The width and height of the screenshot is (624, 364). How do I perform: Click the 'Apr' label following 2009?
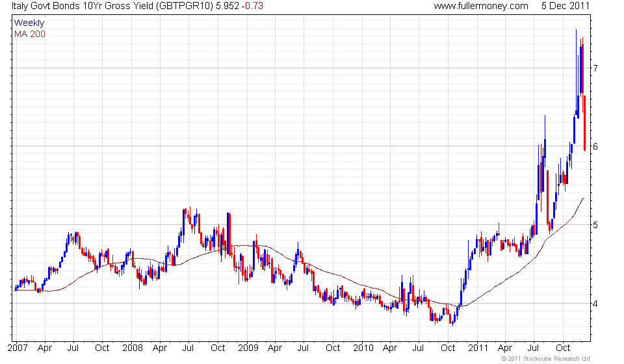click(x=274, y=348)
